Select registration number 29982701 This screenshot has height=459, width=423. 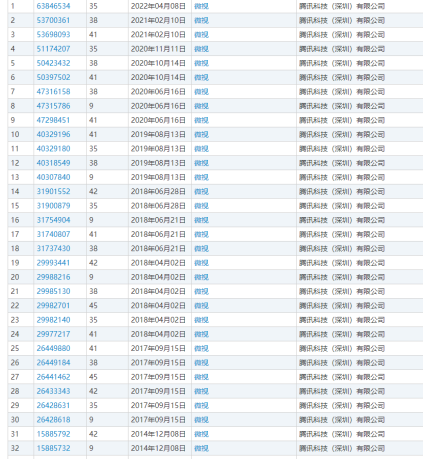53,306
